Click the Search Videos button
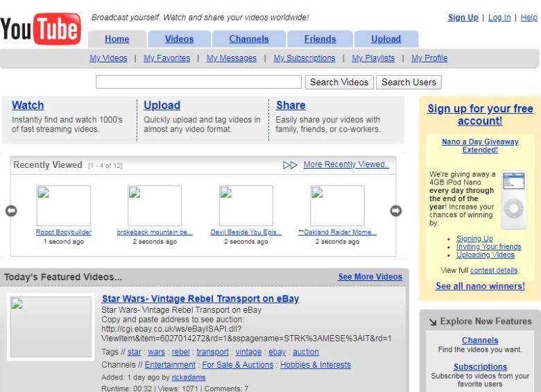This screenshot has height=392, width=541. [339, 82]
